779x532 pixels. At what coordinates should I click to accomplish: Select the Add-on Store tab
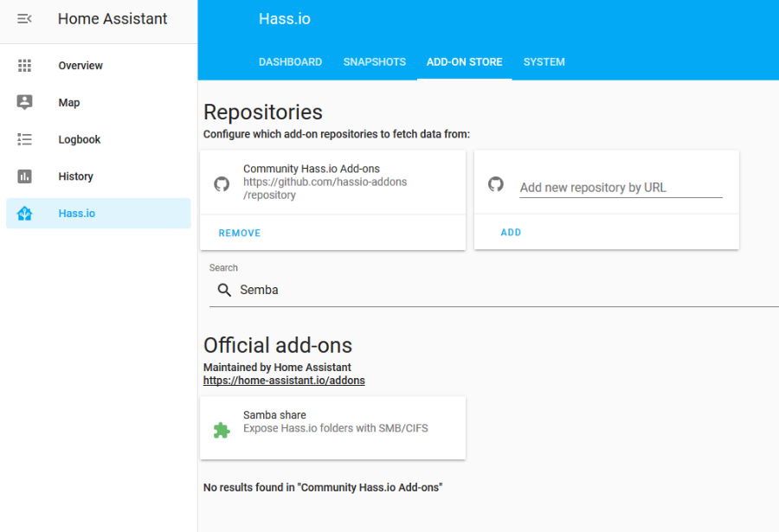(465, 62)
